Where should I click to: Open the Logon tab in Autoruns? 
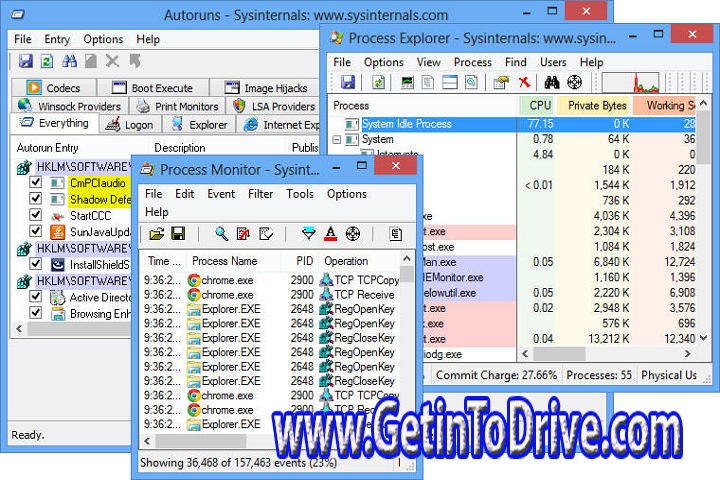coord(130,124)
